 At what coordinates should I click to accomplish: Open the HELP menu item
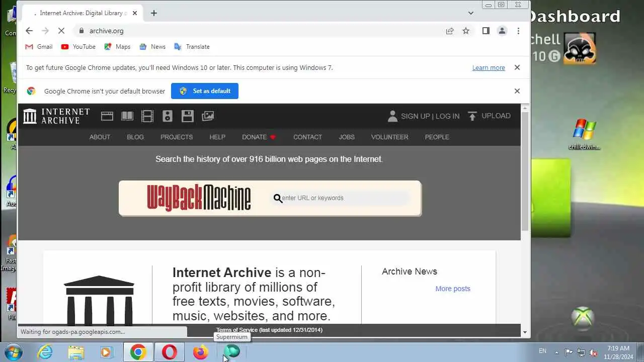click(x=217, y=137)
